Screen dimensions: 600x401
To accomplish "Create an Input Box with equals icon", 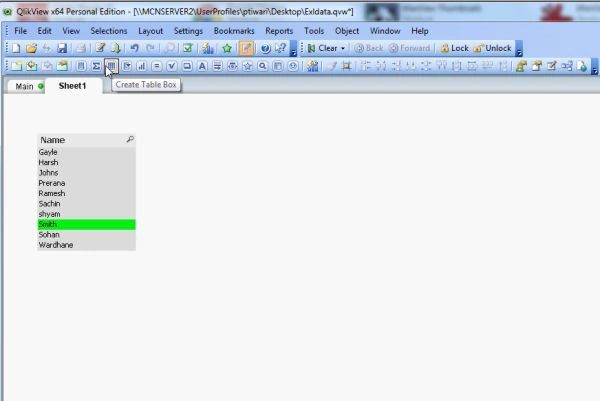I will click(x=157, y=66).
